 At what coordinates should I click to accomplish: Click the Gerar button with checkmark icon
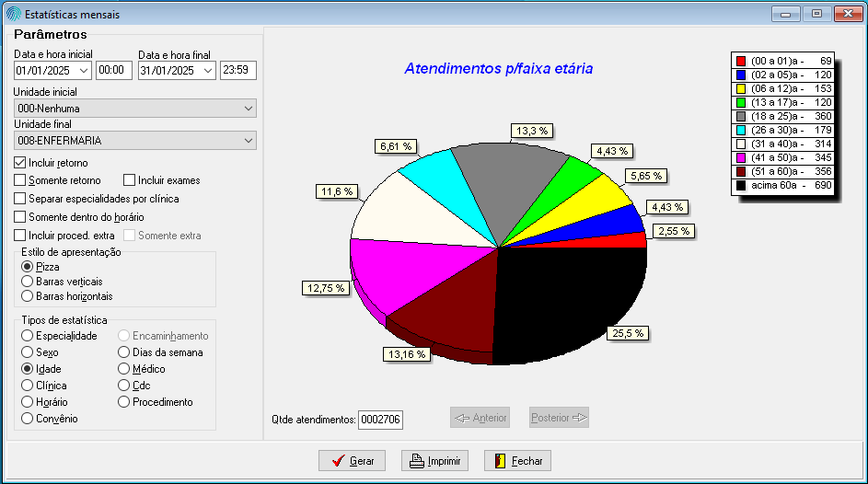tap(352, 461)
